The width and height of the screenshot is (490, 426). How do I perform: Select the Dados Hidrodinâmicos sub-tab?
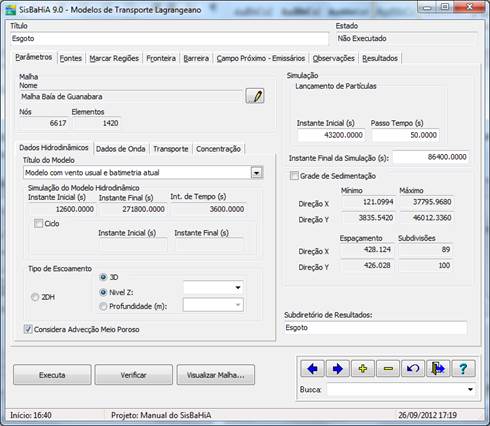(x=54, y=148)
